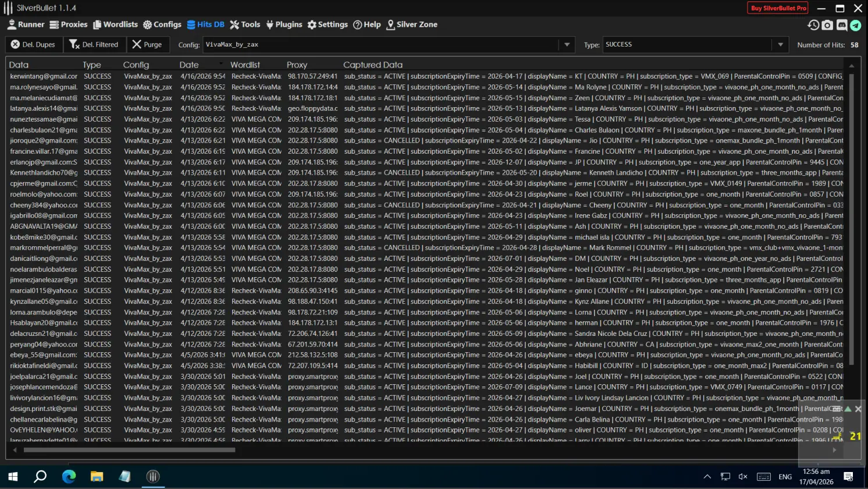This screenshot has height=489, width=868.
Task: Select the igabrillo08@gmail row
Action: [x=426, y=215]
